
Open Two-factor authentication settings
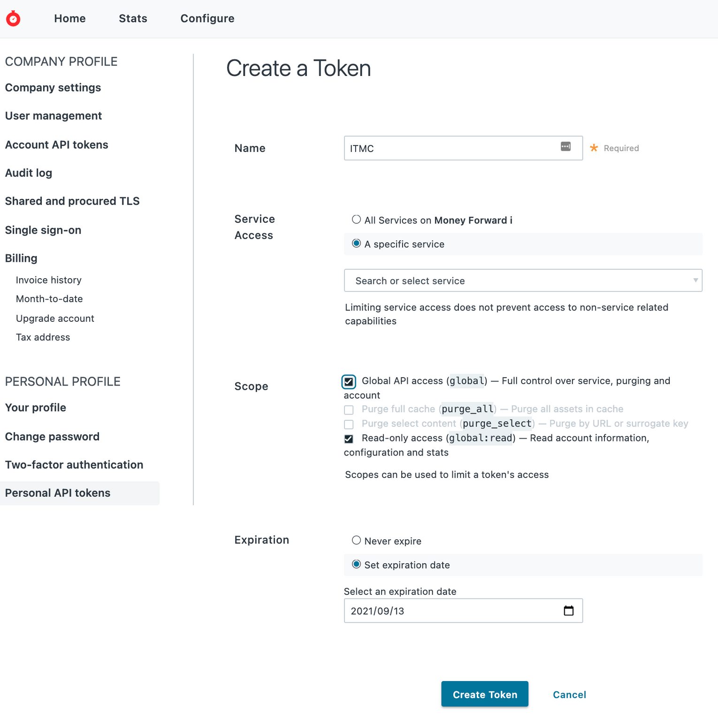click(74, 465)
